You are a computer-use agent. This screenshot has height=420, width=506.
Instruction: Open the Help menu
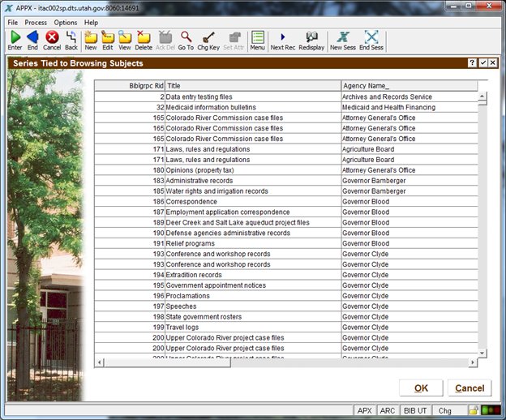point(91,23)
